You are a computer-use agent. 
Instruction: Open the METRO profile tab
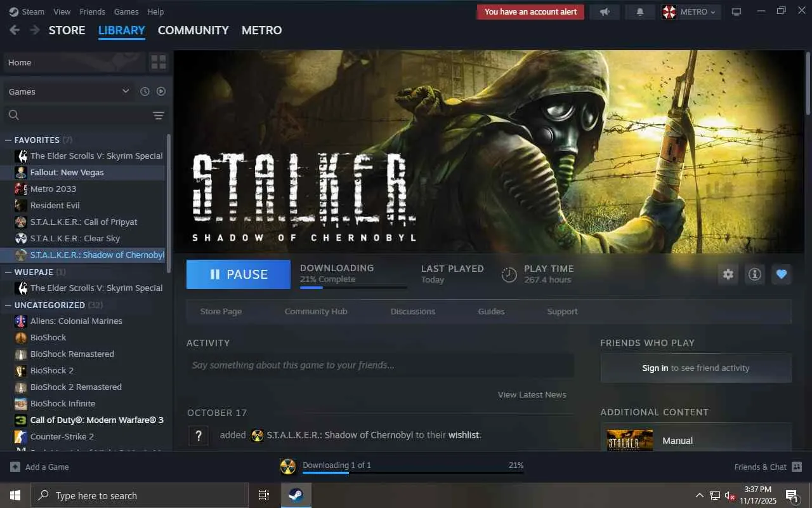click(262, 30)
